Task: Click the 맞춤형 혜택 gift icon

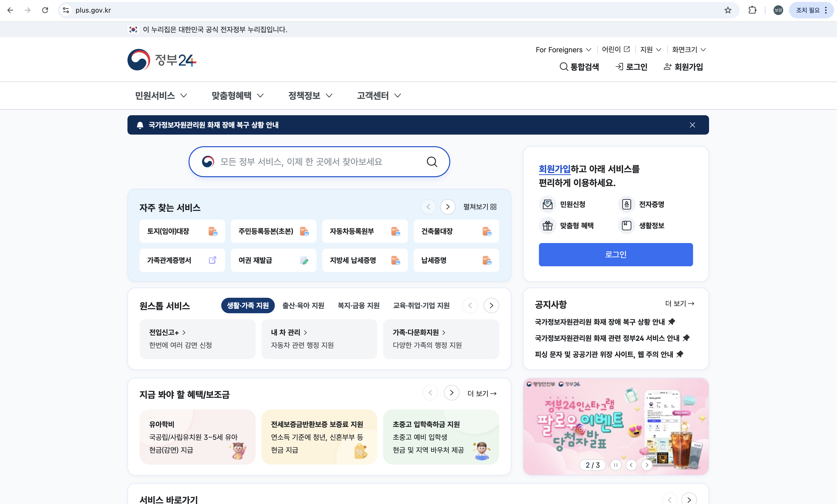Action: (547, 226)
